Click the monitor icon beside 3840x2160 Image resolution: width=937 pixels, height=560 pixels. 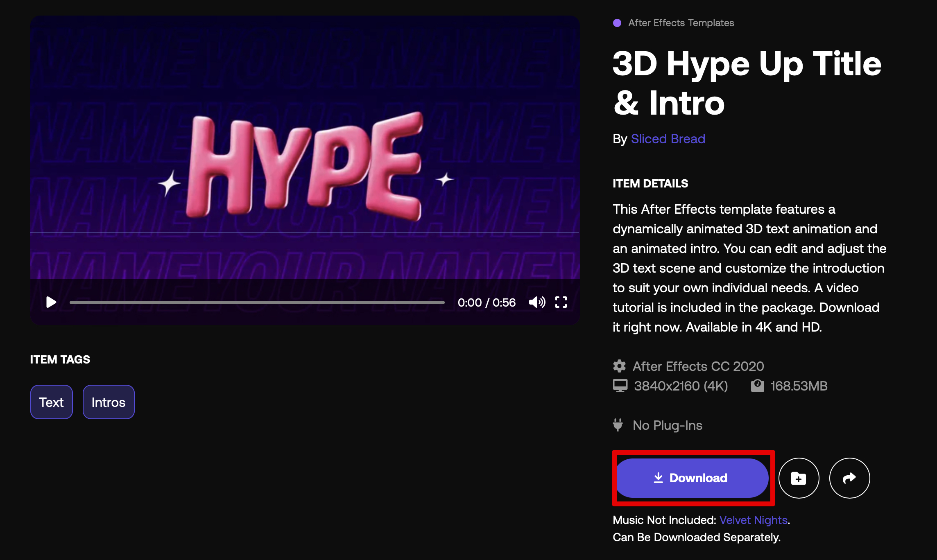click(620, 386)
